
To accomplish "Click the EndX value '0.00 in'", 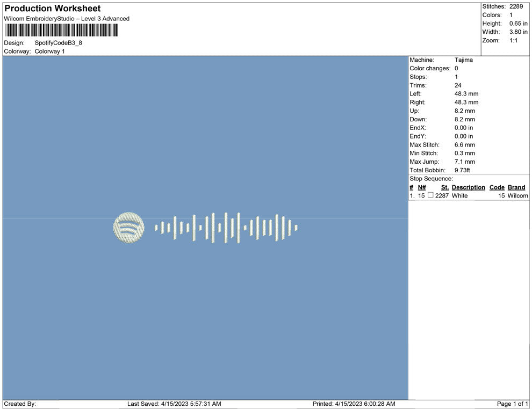I will coord(463,128).
